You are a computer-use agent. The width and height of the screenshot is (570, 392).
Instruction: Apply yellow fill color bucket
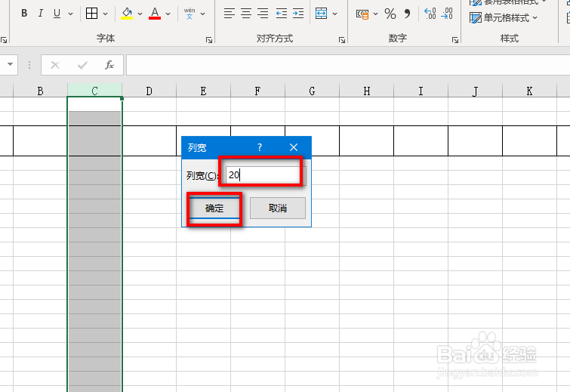pyautogui.click(x=127, y=14)
